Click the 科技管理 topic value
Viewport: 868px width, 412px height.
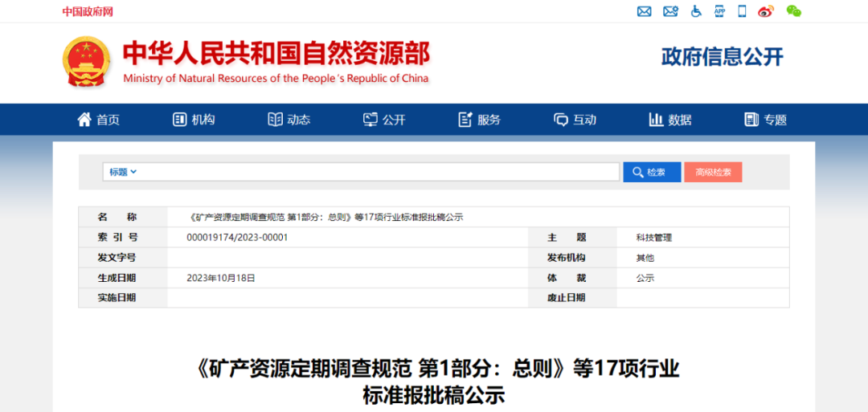[653, 238]
